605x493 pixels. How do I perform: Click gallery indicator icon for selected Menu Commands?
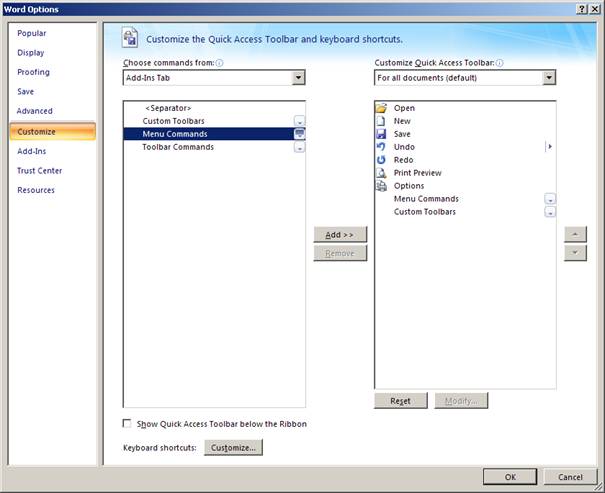[299, 134]
